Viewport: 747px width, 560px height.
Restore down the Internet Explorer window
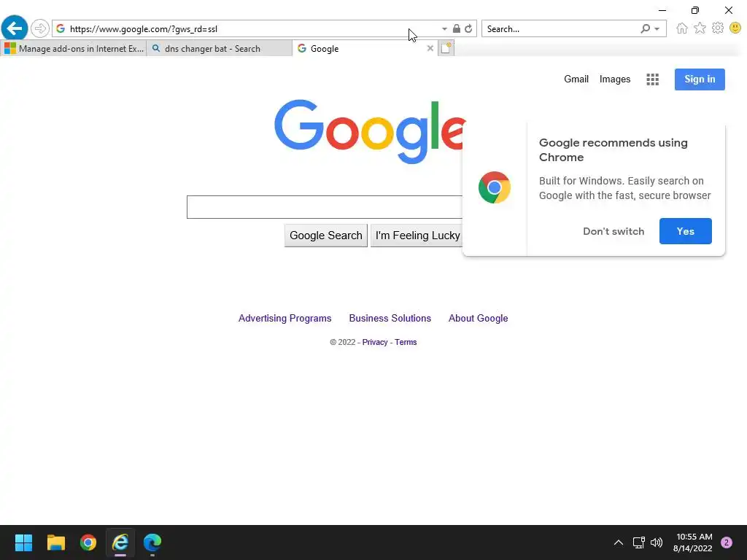tap(695, 10)
